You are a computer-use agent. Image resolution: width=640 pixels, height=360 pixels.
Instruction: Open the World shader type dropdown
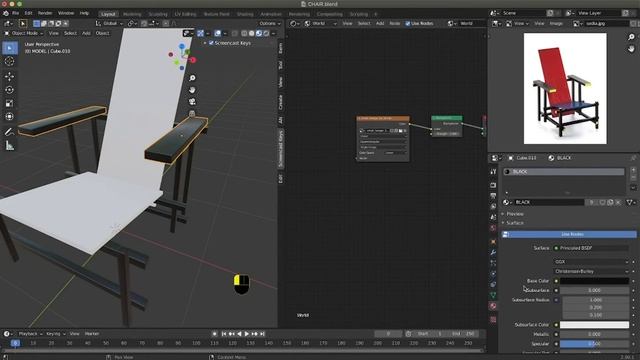pos(322,24)
